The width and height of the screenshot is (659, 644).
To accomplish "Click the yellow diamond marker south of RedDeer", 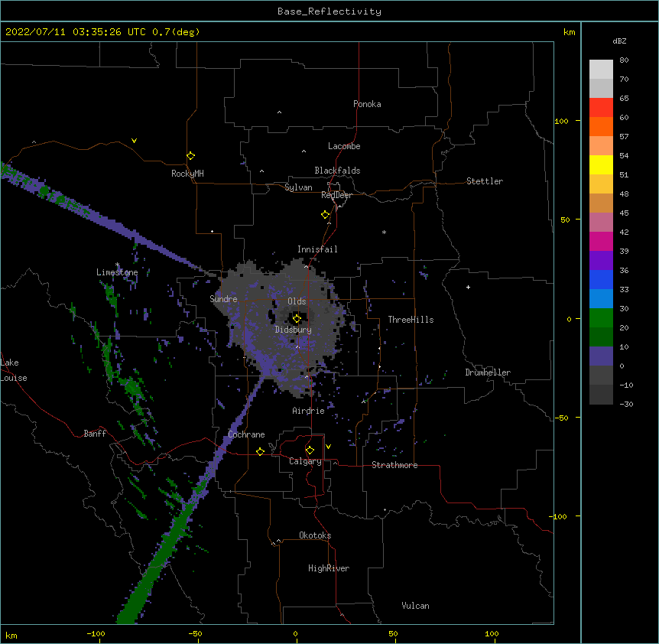I will [326, 215].
